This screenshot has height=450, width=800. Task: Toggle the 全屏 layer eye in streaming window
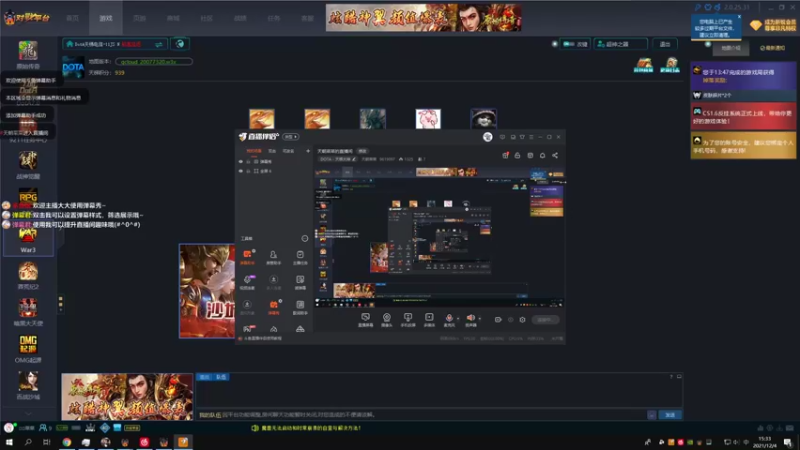pos(241,171)
